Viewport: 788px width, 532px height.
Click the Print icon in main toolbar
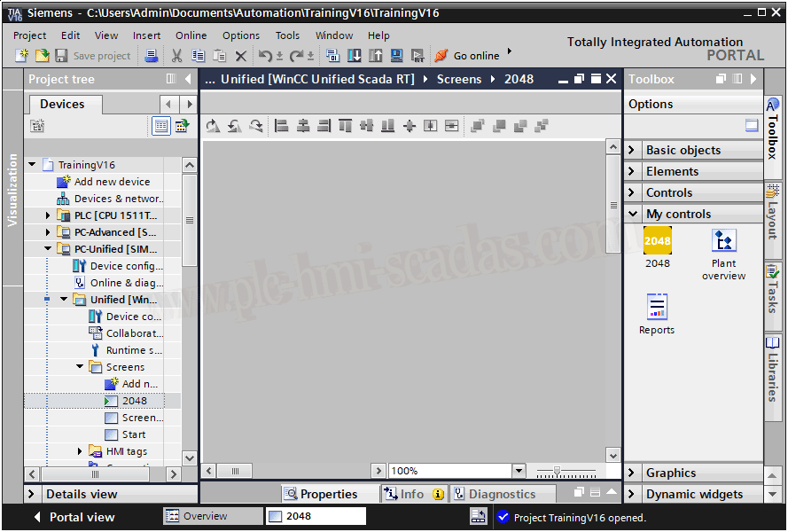pyautogui.click(x=152, y=56)
